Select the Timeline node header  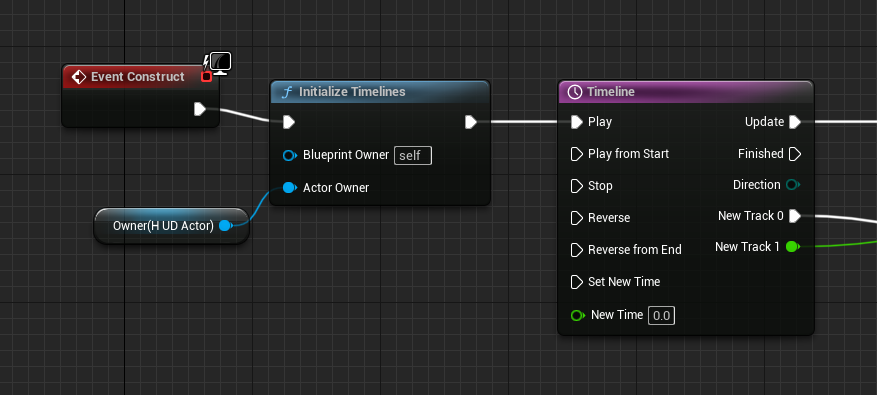(x=686, y=92)
